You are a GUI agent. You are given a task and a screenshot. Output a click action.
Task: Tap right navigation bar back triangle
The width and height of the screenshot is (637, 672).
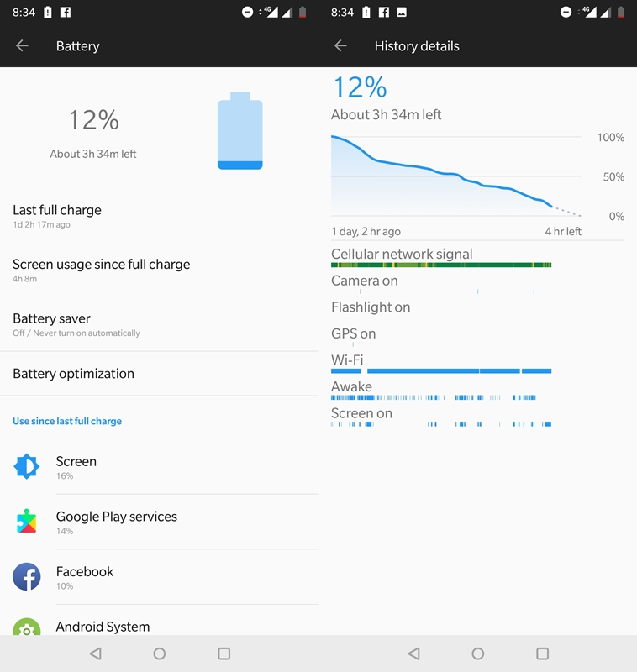tap(414, 654)
